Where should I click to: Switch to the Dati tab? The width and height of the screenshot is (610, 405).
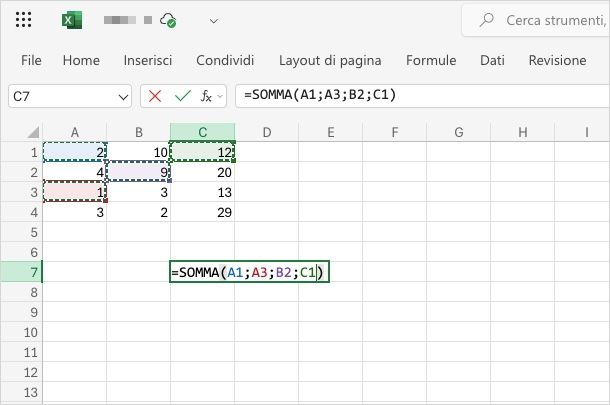(492, 60)
